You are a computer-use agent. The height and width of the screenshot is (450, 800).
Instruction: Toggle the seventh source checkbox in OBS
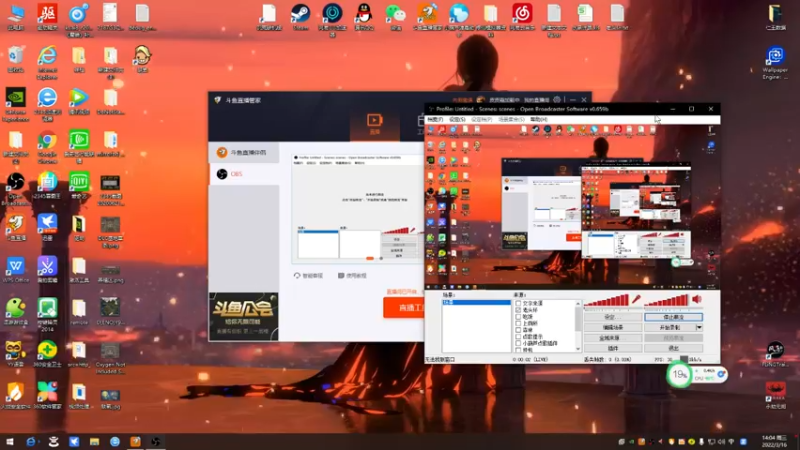click(518, 343)
